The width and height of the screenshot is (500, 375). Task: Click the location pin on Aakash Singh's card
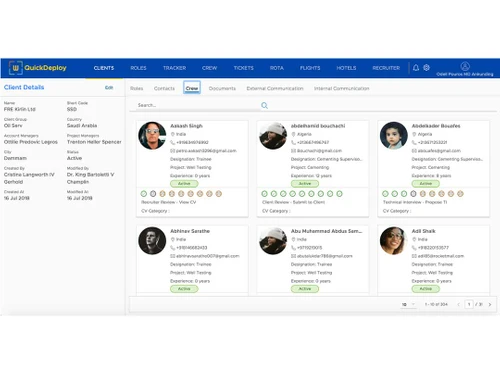[x=173, y=134]
